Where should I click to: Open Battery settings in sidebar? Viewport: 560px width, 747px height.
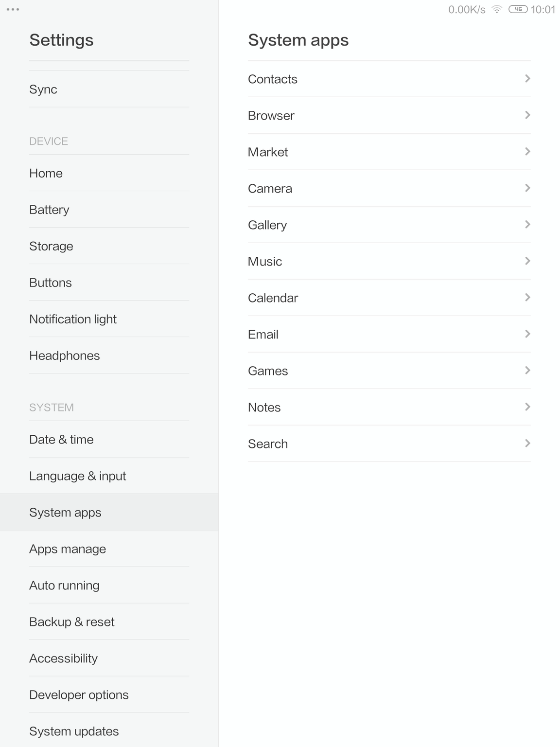pos(49,210)
